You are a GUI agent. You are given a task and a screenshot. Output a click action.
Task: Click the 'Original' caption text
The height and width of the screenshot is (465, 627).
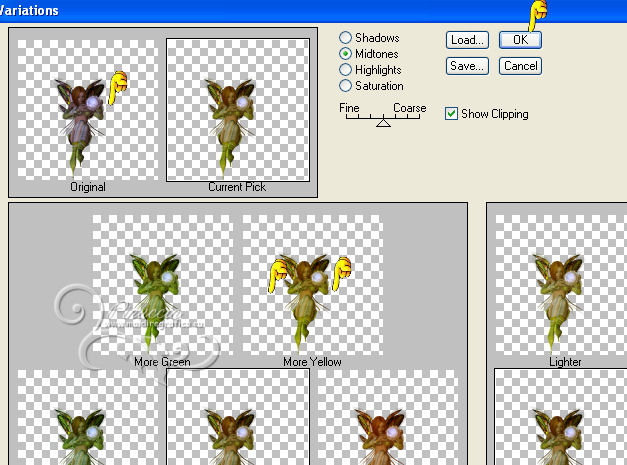88,187
